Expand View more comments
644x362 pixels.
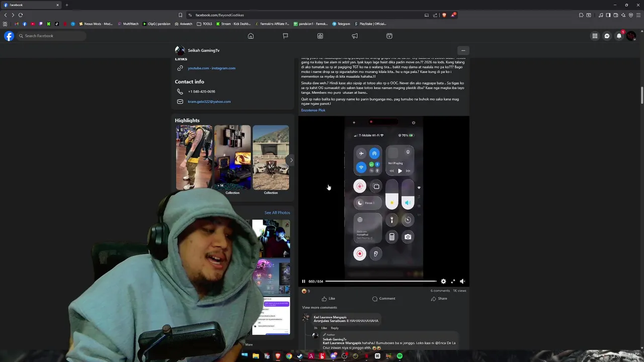tap(319, 308)
